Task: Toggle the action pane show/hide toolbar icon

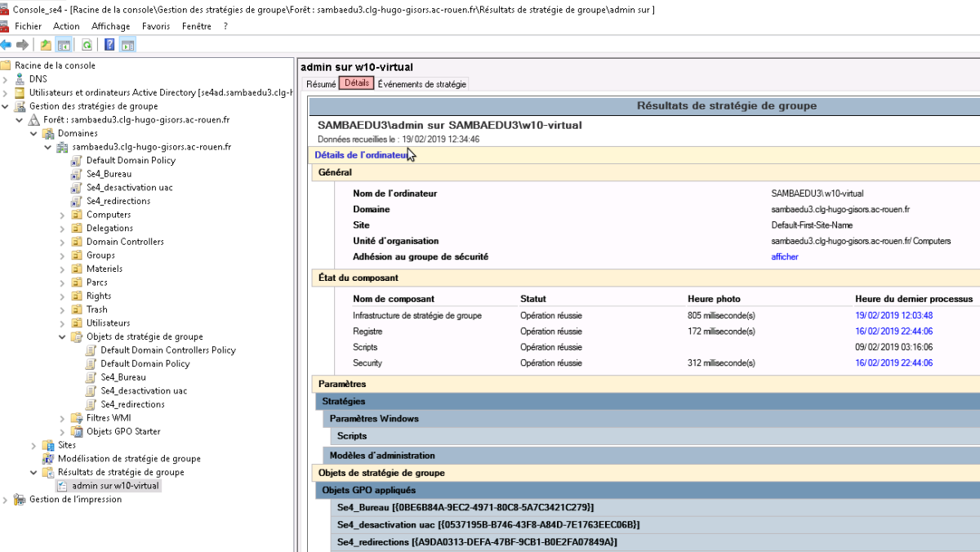Action: coord(127,44)
